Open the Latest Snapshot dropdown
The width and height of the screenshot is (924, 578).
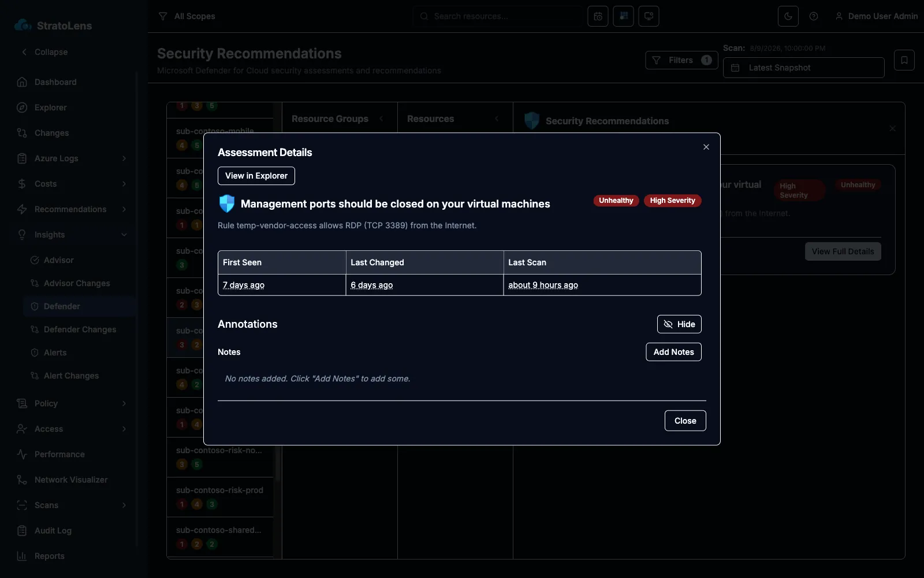pos(803,68)
